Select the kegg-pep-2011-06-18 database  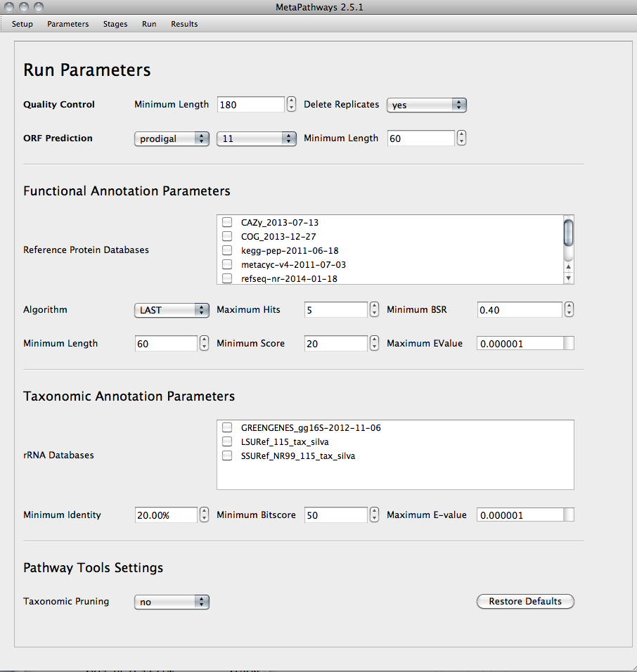tap(227, 250)
